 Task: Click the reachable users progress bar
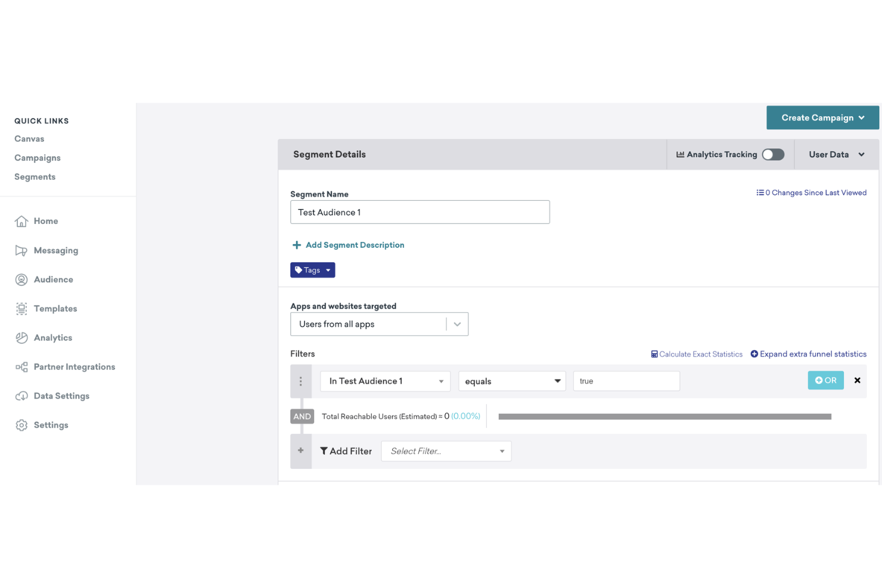pyautogui.click(x=664, y=416)
